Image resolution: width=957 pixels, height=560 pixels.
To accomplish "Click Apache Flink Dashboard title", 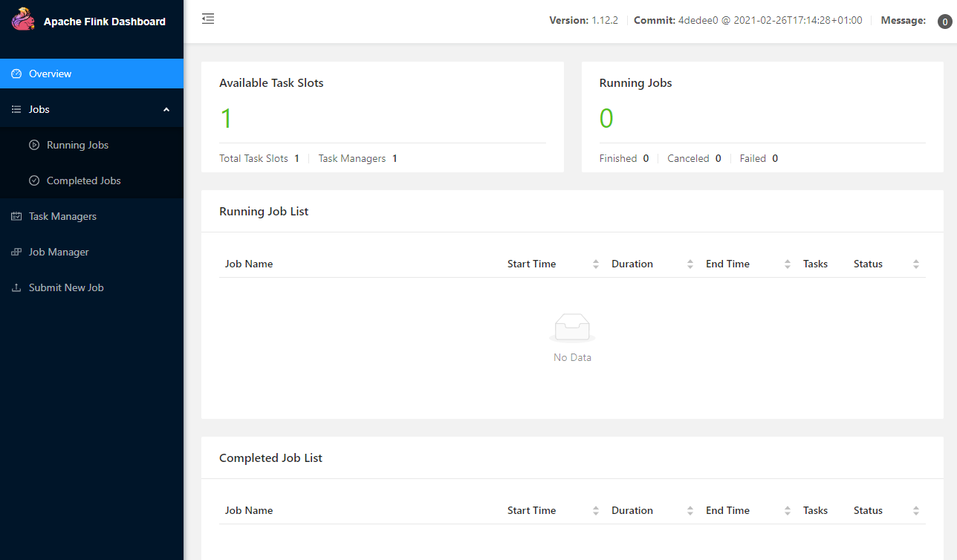I will [x=105, y=22].
